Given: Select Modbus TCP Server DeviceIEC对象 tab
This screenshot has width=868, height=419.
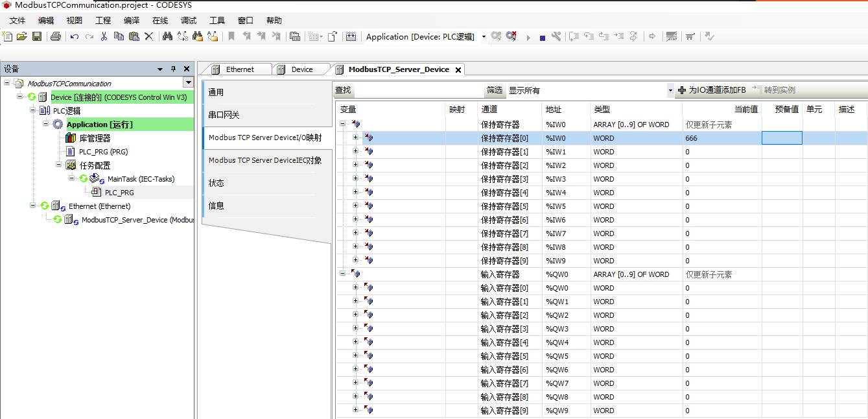Looking at the screenshot, I should 266,160.
